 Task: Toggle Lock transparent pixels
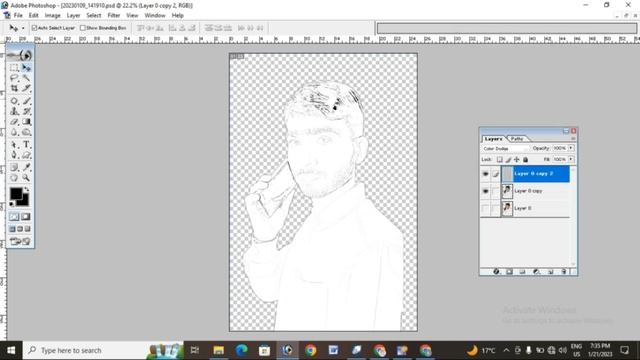tap(500, 160)
